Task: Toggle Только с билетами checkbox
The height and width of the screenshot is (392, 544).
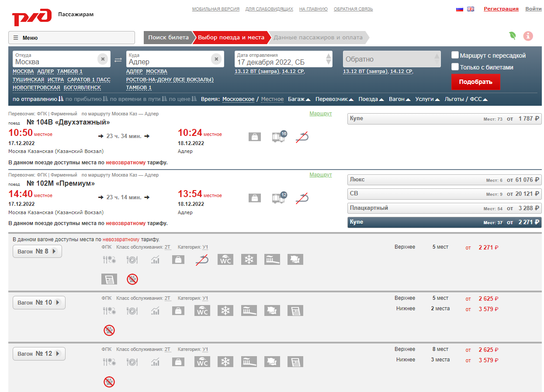Action: coord(455,67)
